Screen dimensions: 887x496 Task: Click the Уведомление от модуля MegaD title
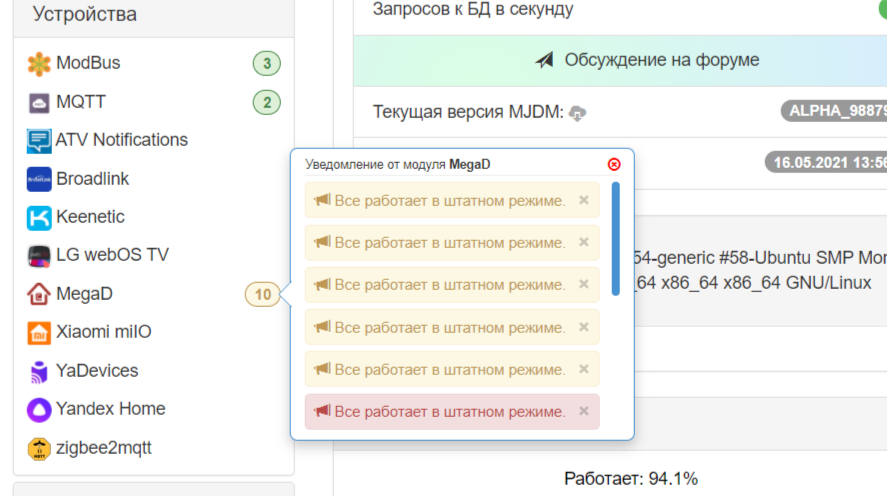(x=398, y=165)
